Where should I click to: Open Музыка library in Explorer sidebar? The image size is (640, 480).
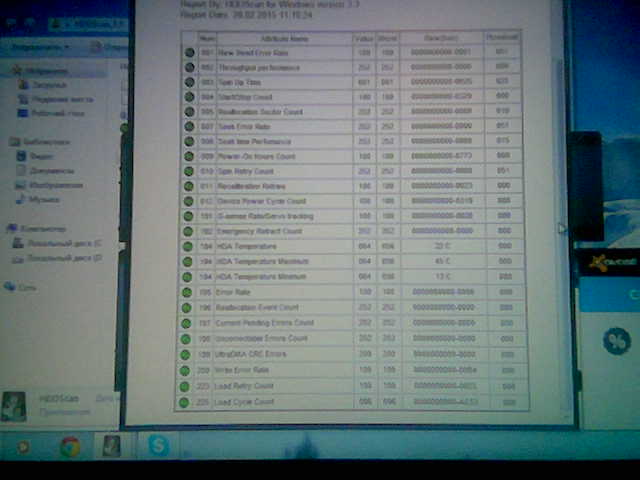click(x=38, y=200)
